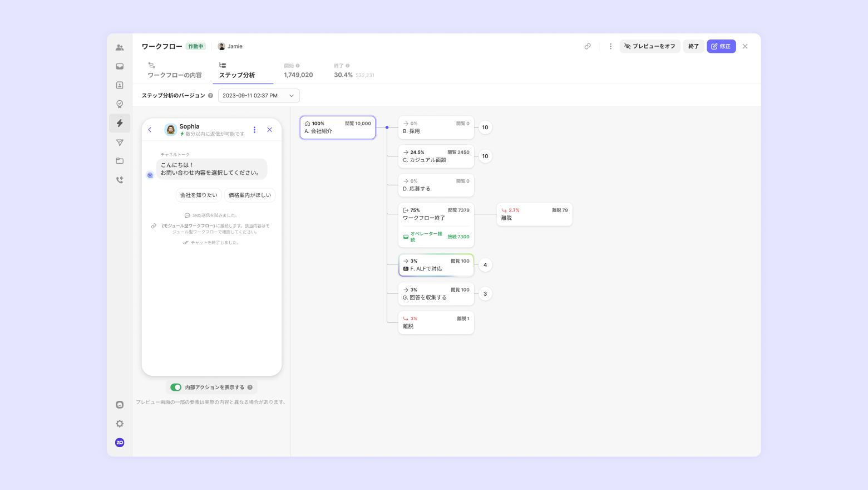Select the B. 採用 step node
The width and height of the screenshot is (868, 490).
pyautogui.click(x=436, y=128)
